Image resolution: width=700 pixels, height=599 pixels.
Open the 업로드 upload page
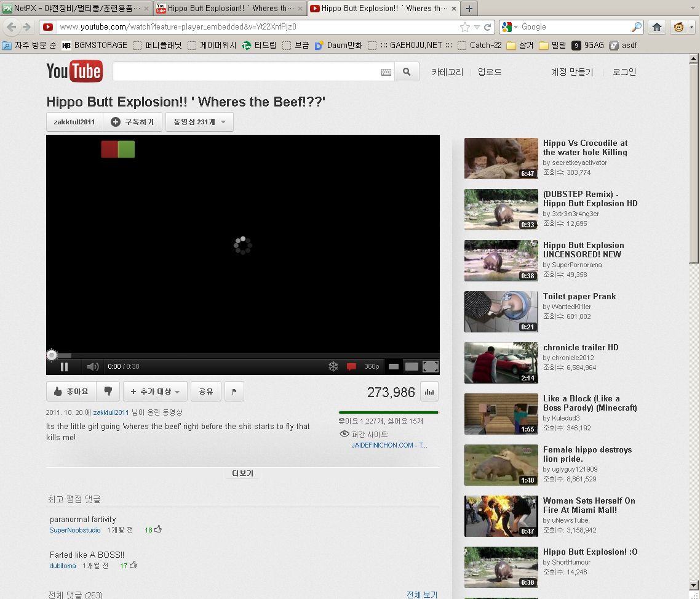490,72
